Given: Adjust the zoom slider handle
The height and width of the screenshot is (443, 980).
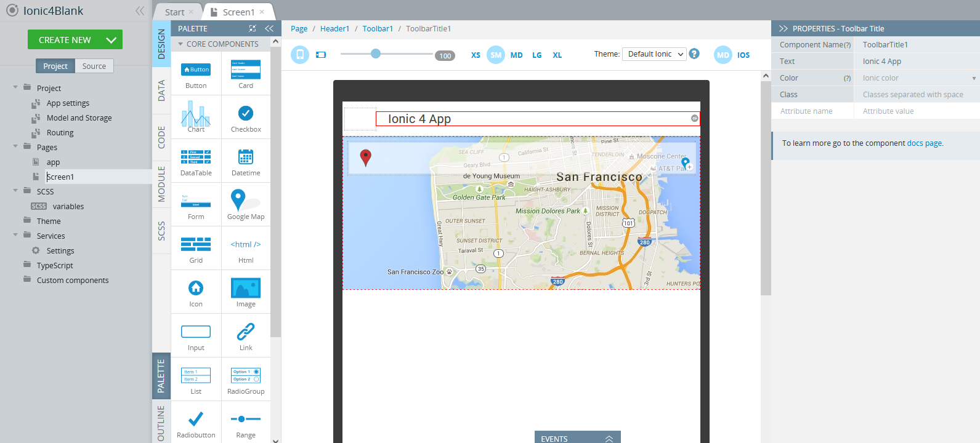Looking at the screenshot, I should pos(375,54).
